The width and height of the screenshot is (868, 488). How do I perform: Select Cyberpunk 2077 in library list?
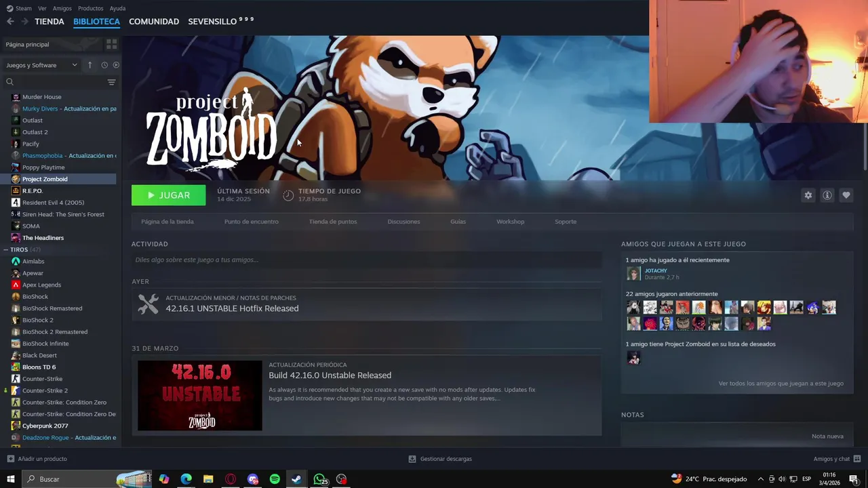(x=45, y=426)
